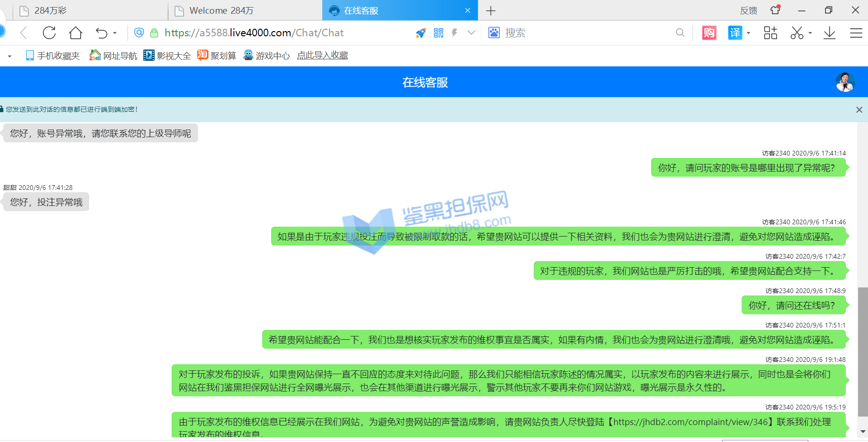868x442 pixels.
Task: Open the translate options dropdown arrow
Action: [748, 33]
